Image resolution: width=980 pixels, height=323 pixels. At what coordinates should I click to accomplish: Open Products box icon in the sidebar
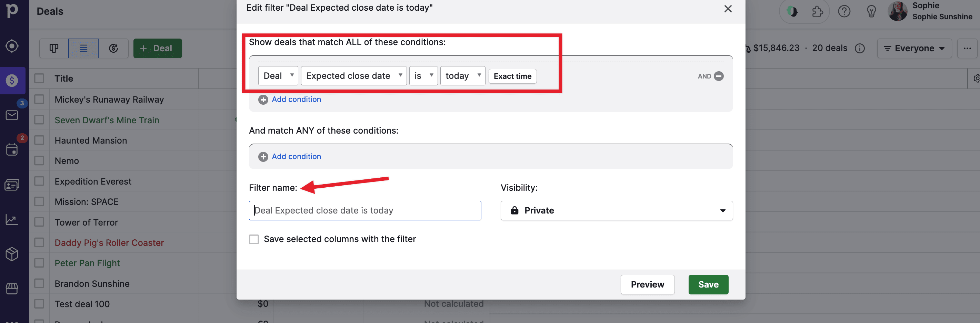(12, 254)
